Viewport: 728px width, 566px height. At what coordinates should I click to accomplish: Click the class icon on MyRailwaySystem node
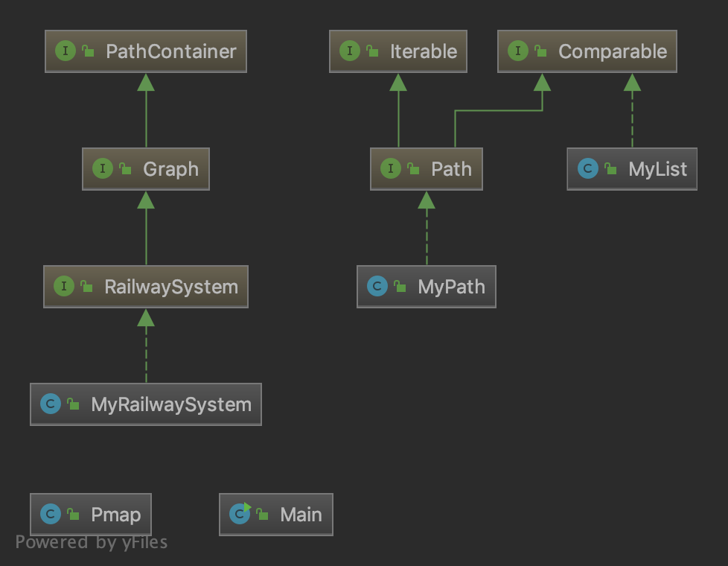pos(51,404)
